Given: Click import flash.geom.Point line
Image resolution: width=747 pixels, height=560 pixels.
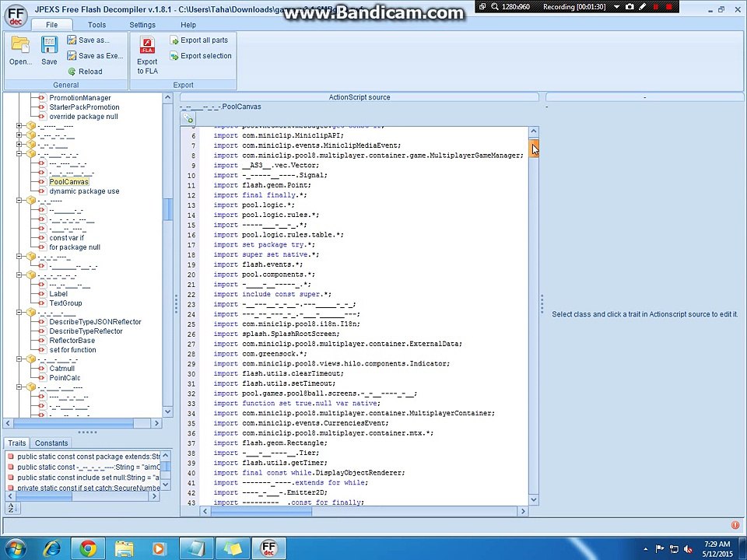Looking at the screenshot, I should click(262, 185).
